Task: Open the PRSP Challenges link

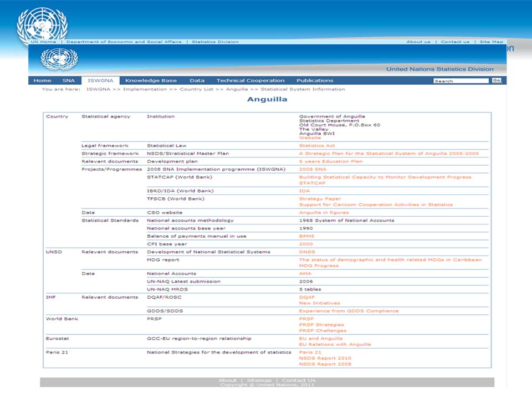Action: [x=323, y=330]
